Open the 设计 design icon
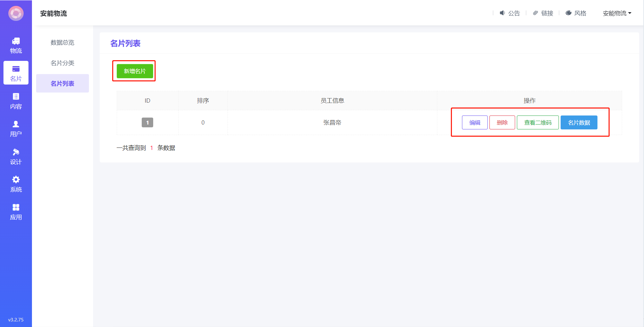This screenshot has height=327, width=644. tap(16, 152)
